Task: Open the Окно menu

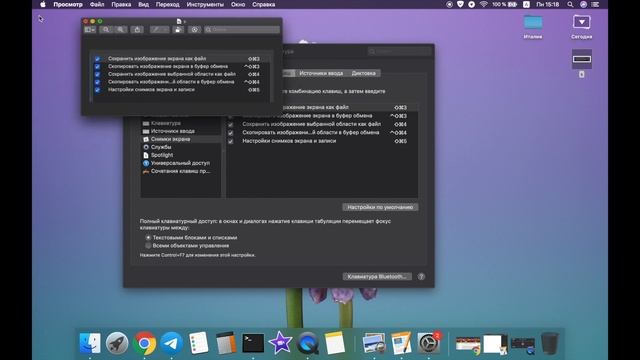Action: point(238,4)
